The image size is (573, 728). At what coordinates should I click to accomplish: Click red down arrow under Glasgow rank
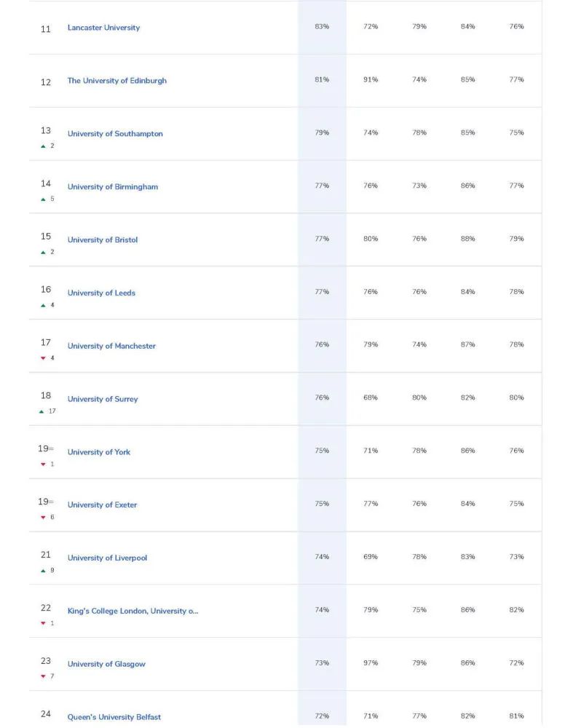pyautogui.click(x=43, y=676)
